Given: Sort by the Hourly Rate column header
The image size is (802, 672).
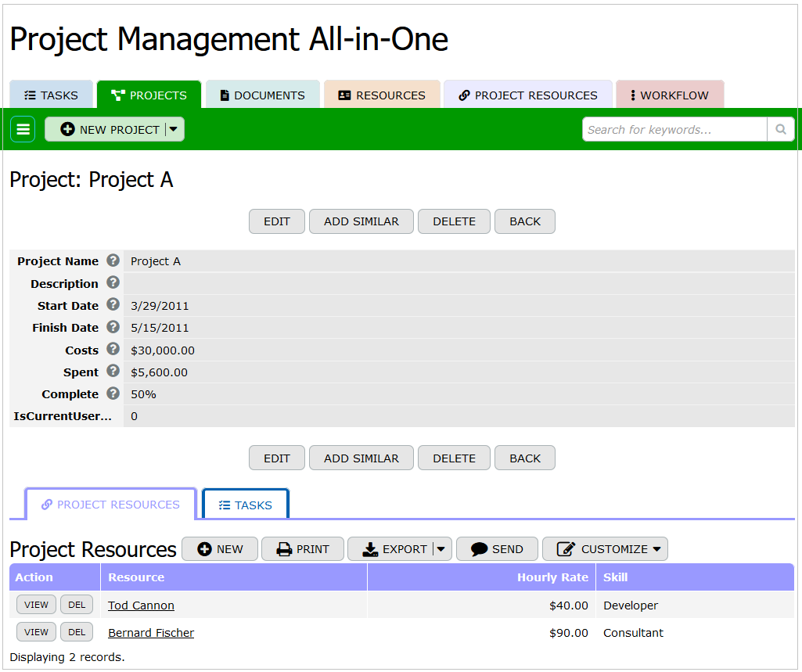Looking at the screenshot, I should tap(552, 577).
